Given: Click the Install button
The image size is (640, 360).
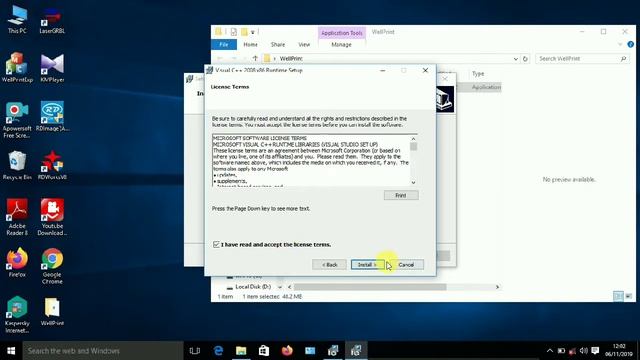Looking at the screenshot, I should 367,264.
